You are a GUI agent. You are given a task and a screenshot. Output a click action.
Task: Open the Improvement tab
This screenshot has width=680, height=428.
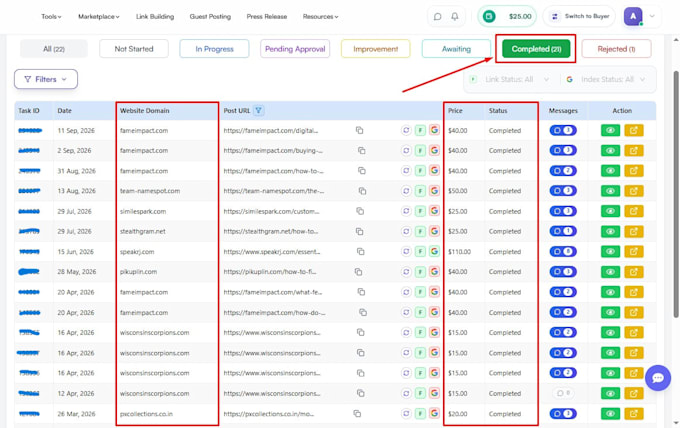click(376, 49)
